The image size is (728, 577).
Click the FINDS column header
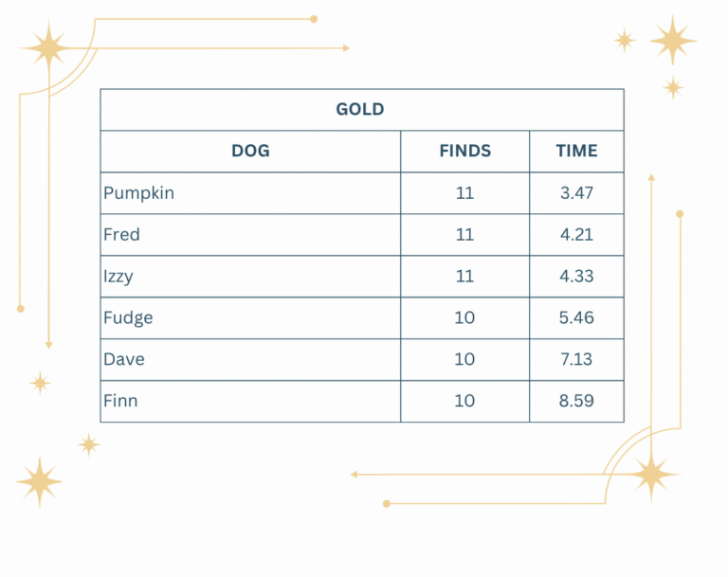464,152
